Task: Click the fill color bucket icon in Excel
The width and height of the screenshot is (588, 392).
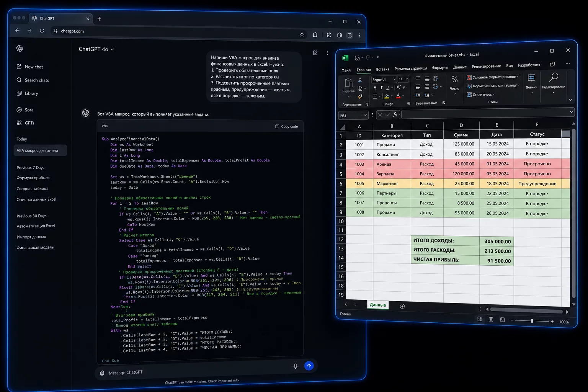Action: 387,96
